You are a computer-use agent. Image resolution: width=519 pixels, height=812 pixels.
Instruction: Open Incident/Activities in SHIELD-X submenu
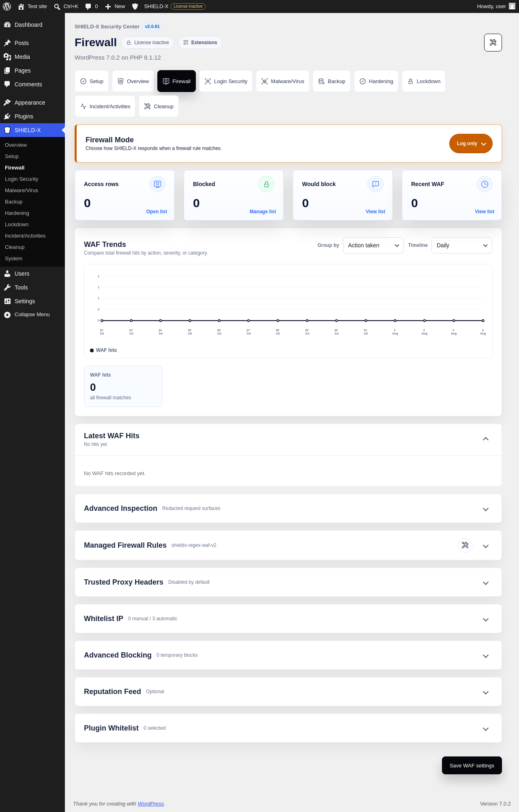pos(32,236)
